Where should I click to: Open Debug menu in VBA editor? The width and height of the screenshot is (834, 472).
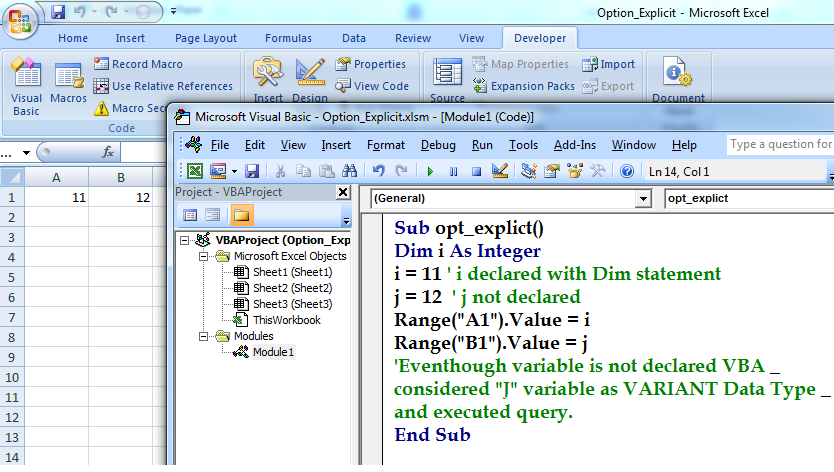(x=438, y=145)
